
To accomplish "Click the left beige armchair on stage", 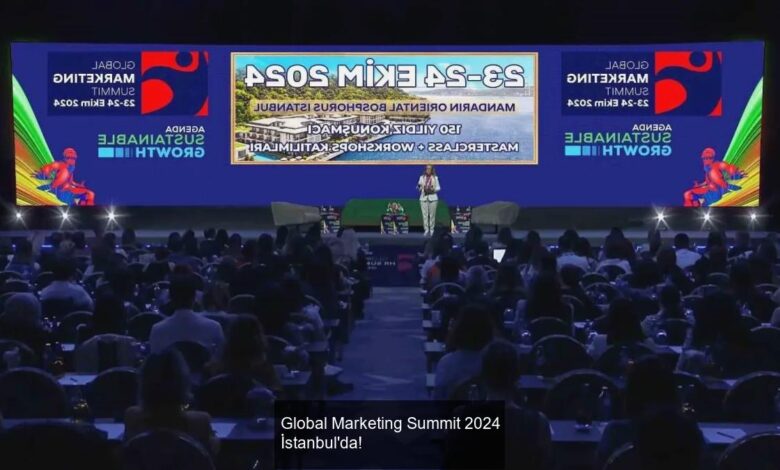I will (295, 214).
